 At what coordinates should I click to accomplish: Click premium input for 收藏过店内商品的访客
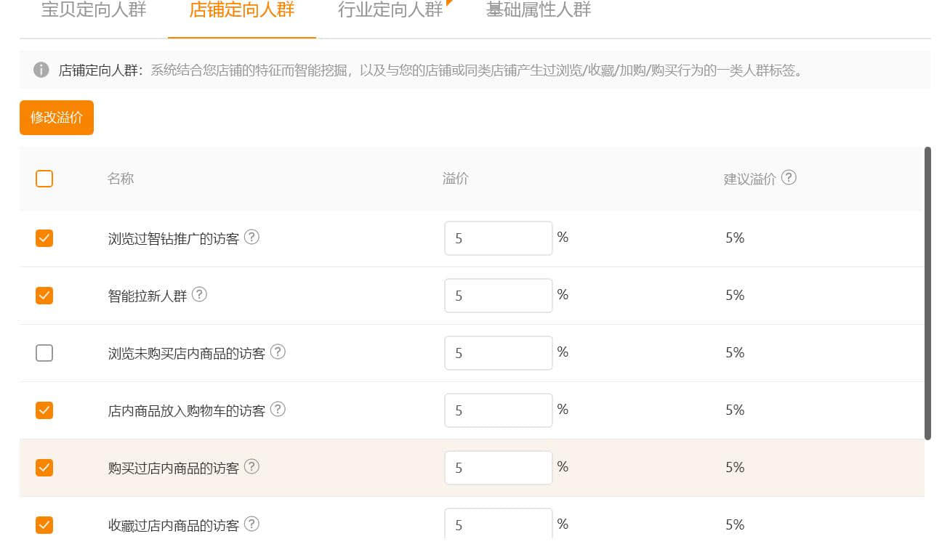(498, 524)
